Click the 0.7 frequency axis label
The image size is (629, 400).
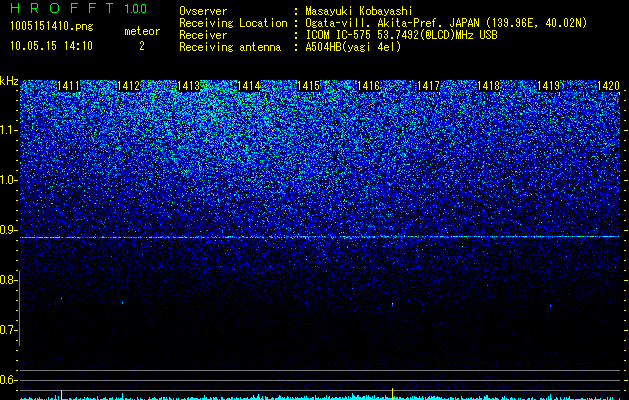[x=8, y=330]
